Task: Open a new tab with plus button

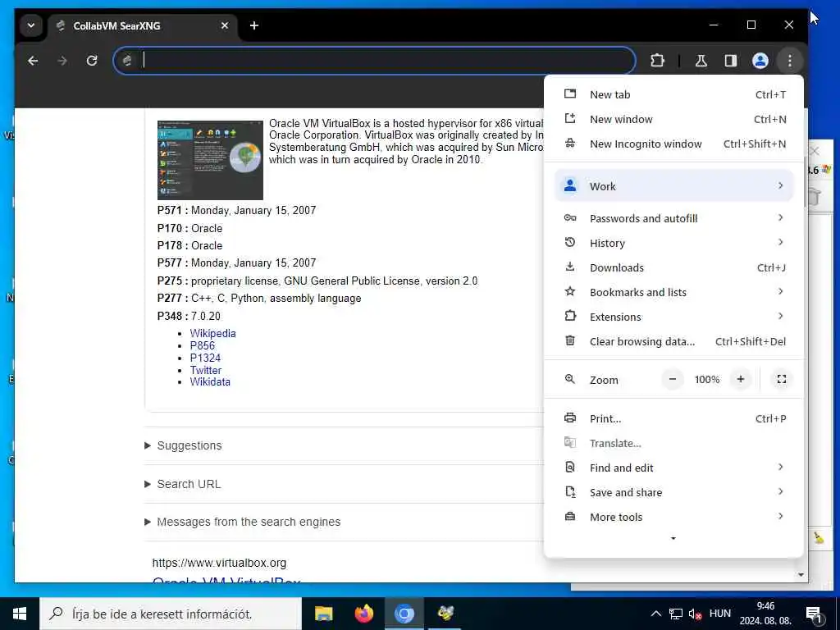Action: [254, 25]
